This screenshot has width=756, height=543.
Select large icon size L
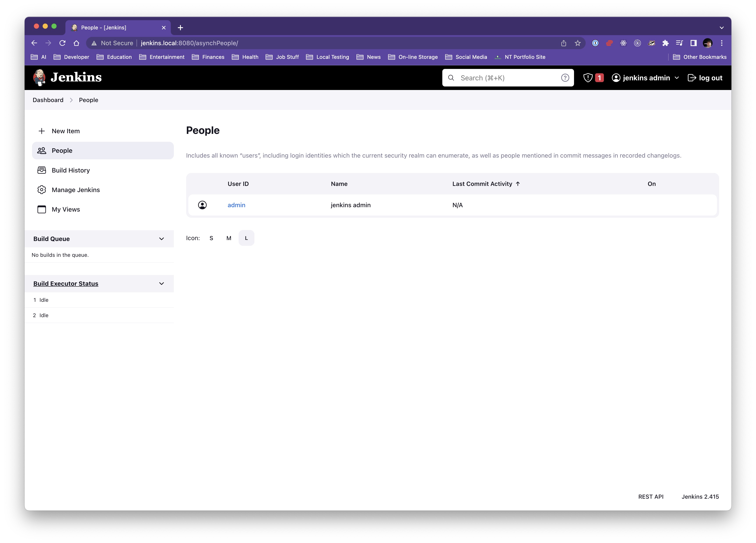246,238
